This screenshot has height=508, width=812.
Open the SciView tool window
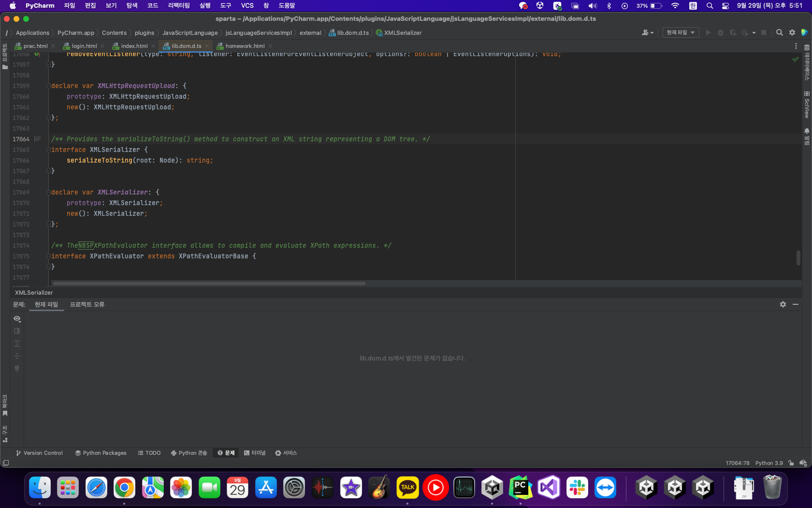[x=807, y=105]
